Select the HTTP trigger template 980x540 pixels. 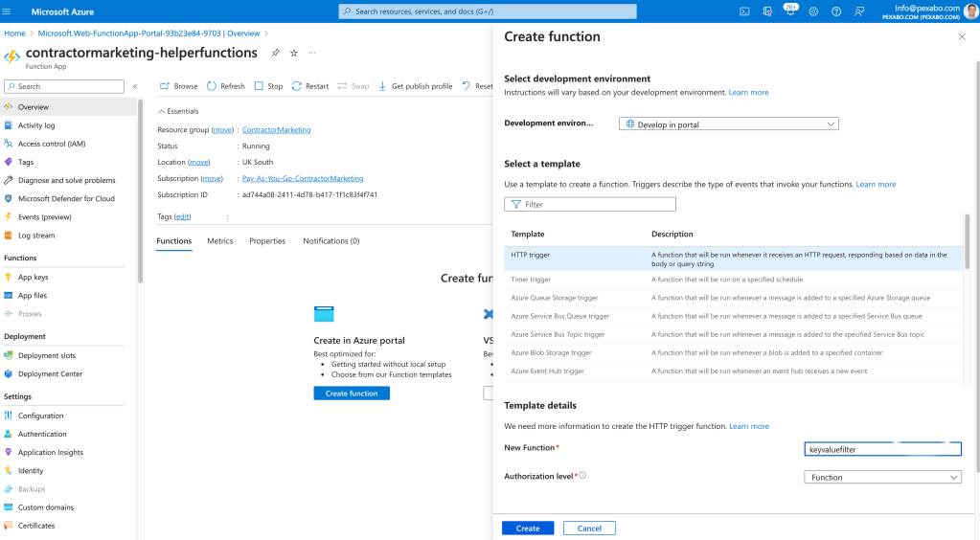(733, 259)
